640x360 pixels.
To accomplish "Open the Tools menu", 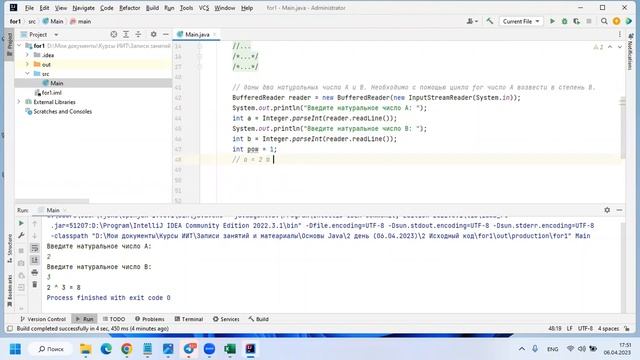I will point(186,8).
